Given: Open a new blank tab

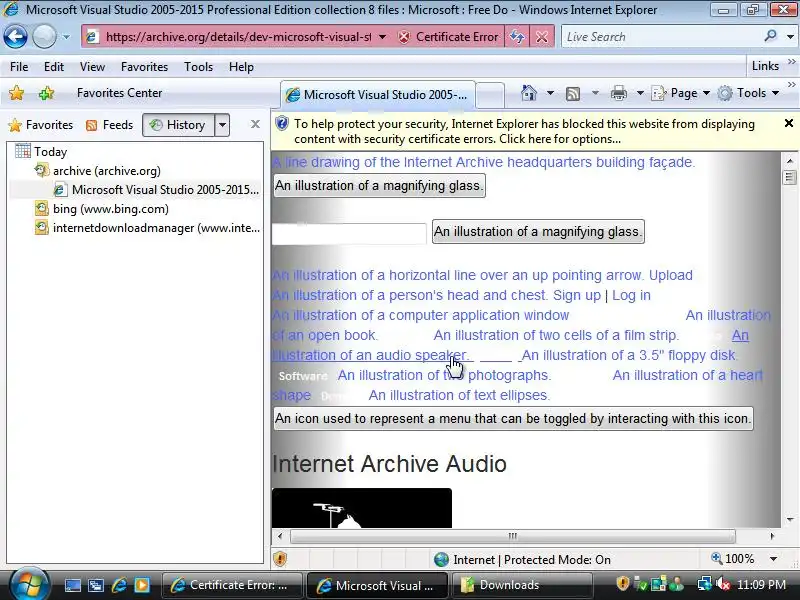Looking at the screenshot, I should point(490,95).
